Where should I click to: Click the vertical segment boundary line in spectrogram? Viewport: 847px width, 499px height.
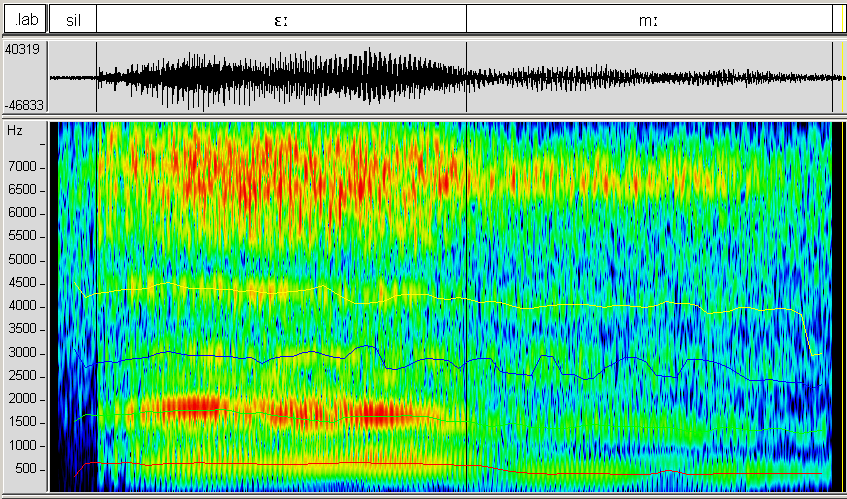(x=467, y=300)
